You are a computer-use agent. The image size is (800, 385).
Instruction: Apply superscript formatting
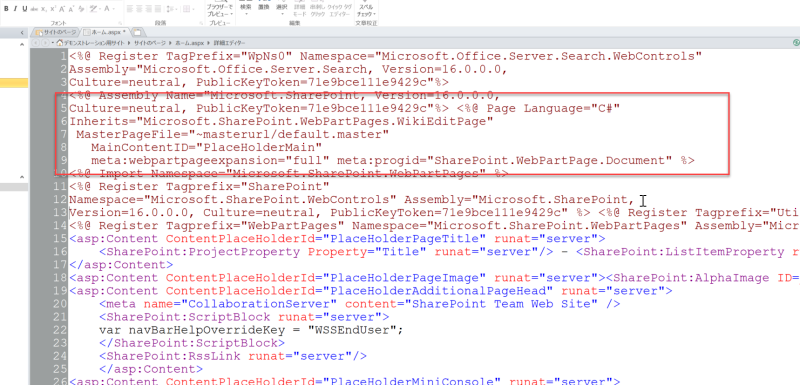point(53,9)
